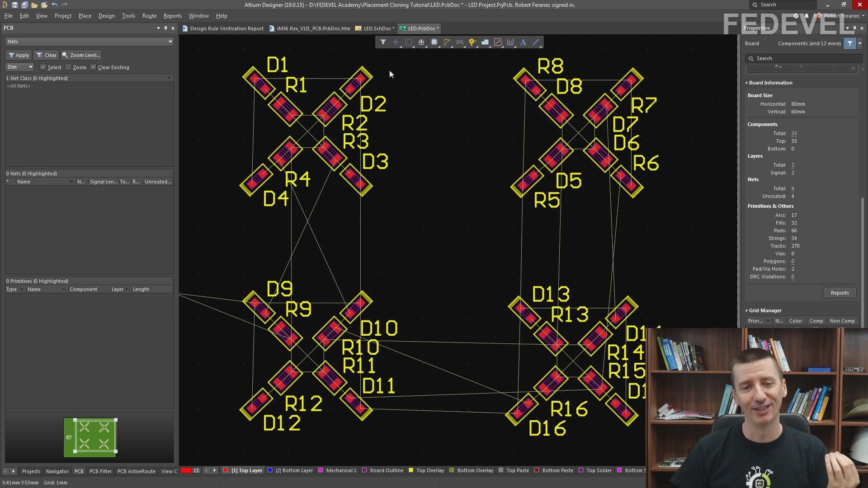Screen dimensions: 868x488
Task: Open the align objects tool
Action: [421, 42]
